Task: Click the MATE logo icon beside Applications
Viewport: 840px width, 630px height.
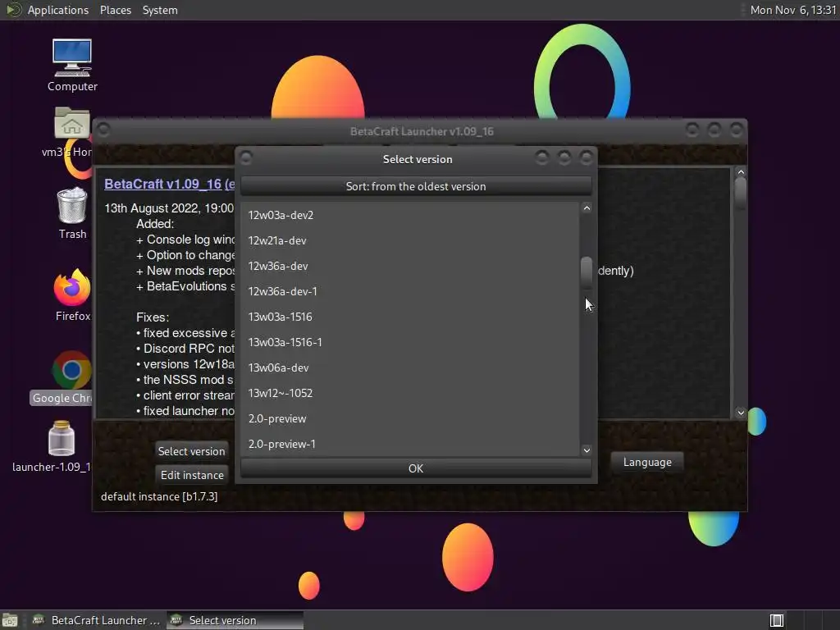Action: click(14, 10)
